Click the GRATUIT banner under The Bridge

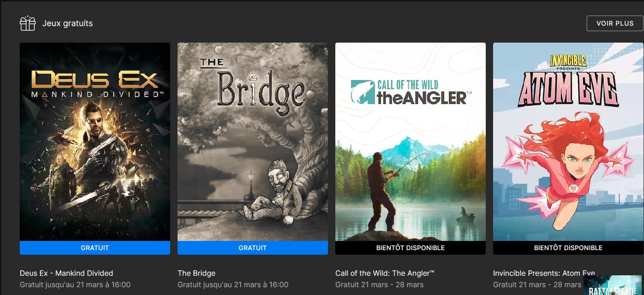click(253, 248)
